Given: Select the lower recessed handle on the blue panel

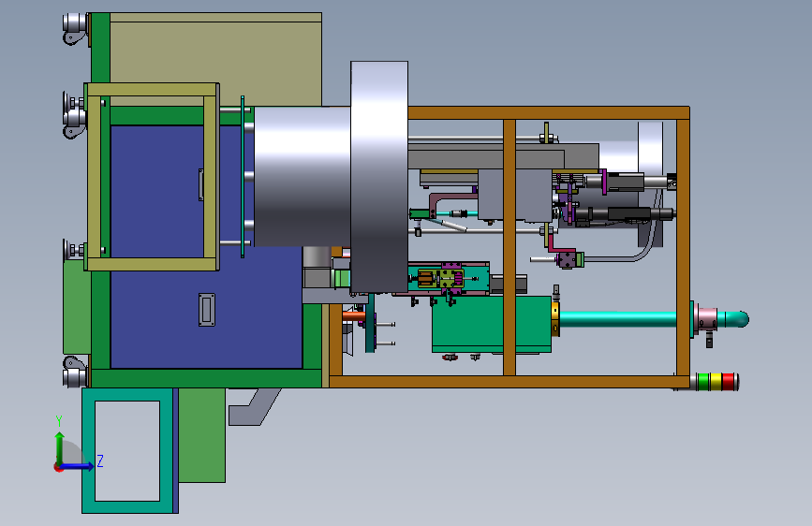Looking at the screenshot, I should pos(207,310).
